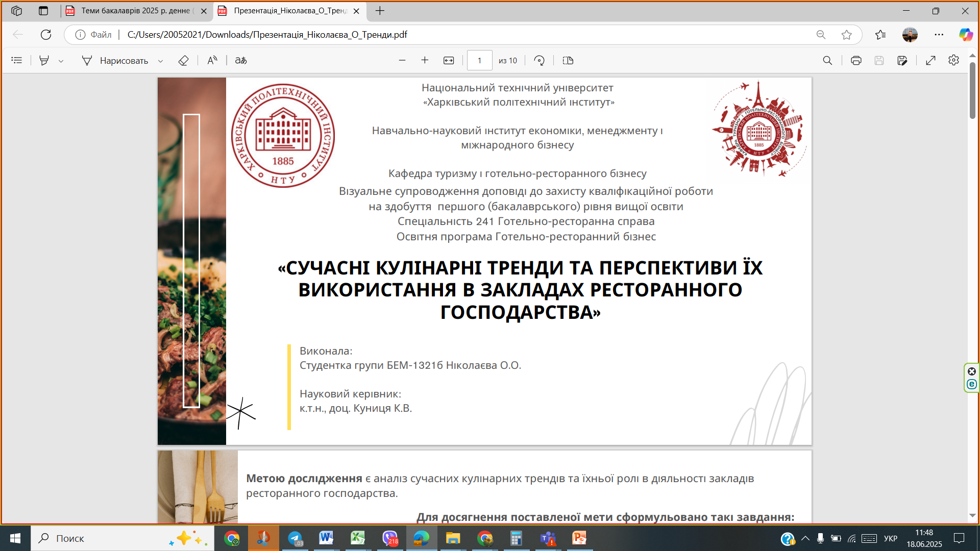The width and height of the screenshot is (980, 551).
Task: Open a new browser tab
Action: (x=380, y=11)
